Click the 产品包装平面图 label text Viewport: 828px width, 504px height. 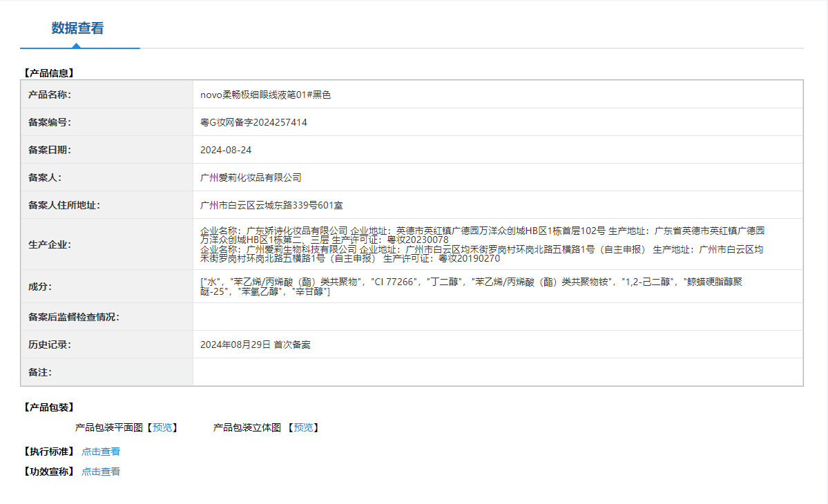click(x=109, y=427)
